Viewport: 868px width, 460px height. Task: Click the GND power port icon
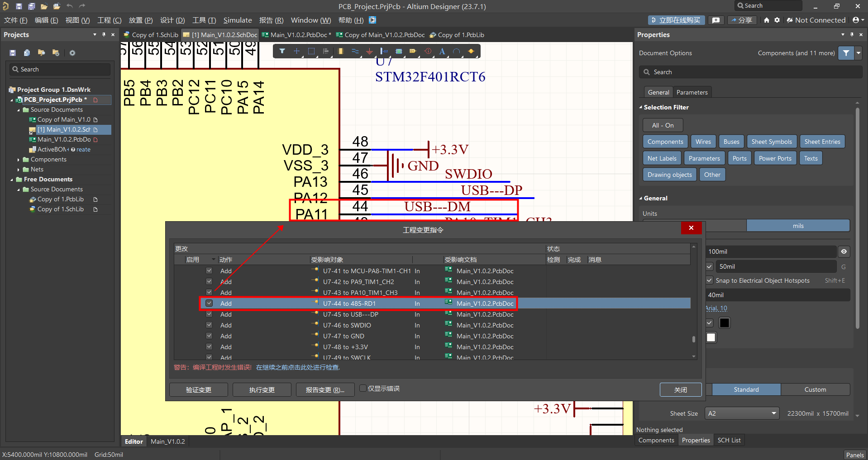coord(369,51)
